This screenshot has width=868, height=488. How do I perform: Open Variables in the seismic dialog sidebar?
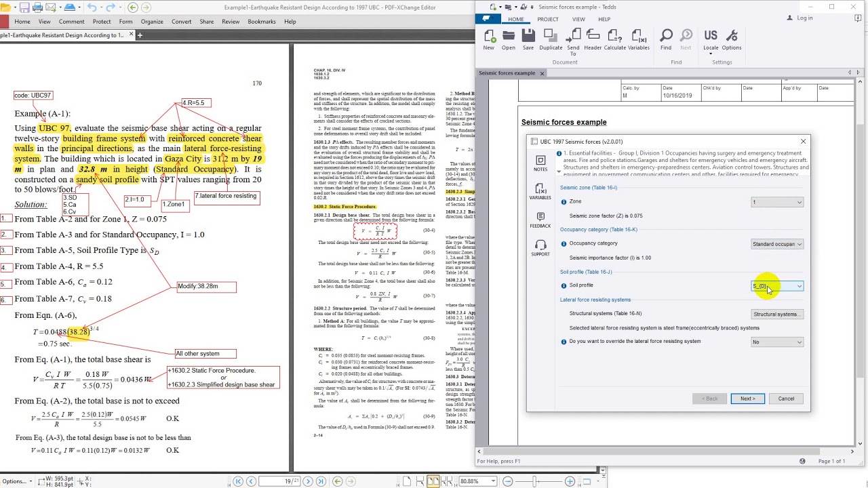coord(540,191)
